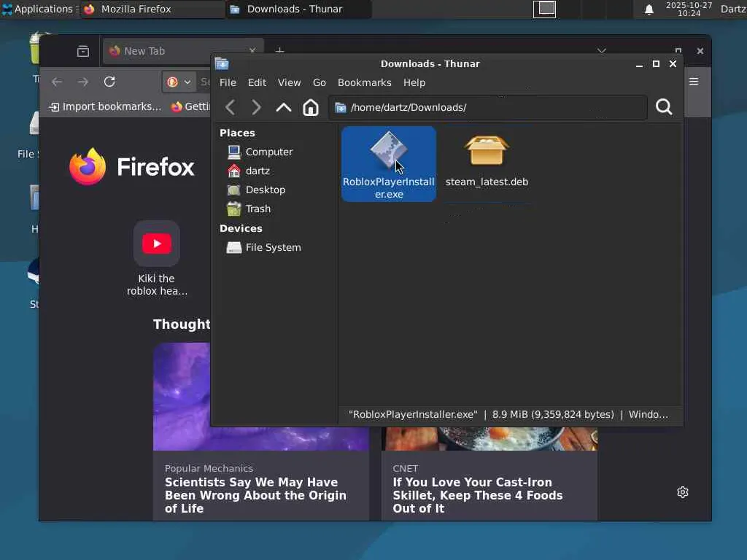Select steam_latest.deb package icon
Image resolution: width=747 pixels, height=560 pixels.
(x=487, y=150)
